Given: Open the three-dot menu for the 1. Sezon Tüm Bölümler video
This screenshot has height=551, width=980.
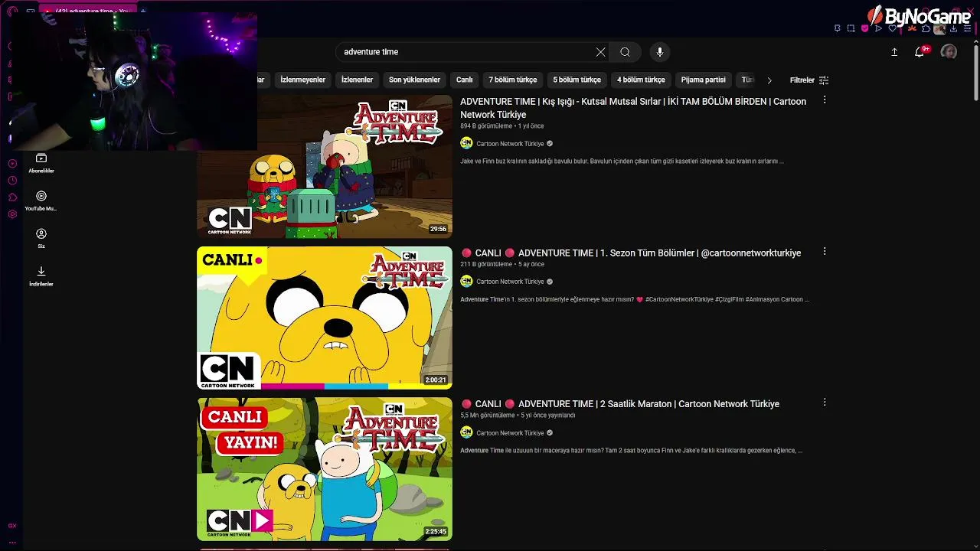Looking at the screenshot, I should pyautogui.click(x=825, y=252).
